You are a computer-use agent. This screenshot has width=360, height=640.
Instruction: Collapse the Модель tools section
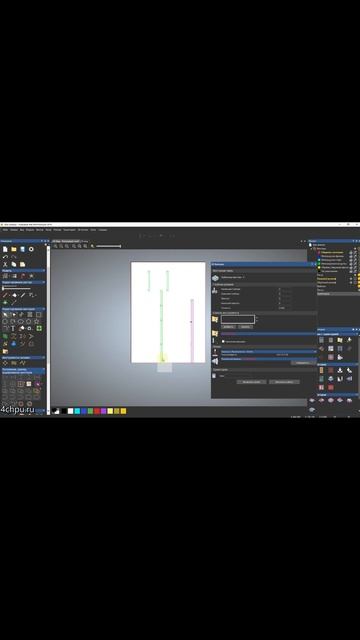pyautogui.click(x=44, y=271)
